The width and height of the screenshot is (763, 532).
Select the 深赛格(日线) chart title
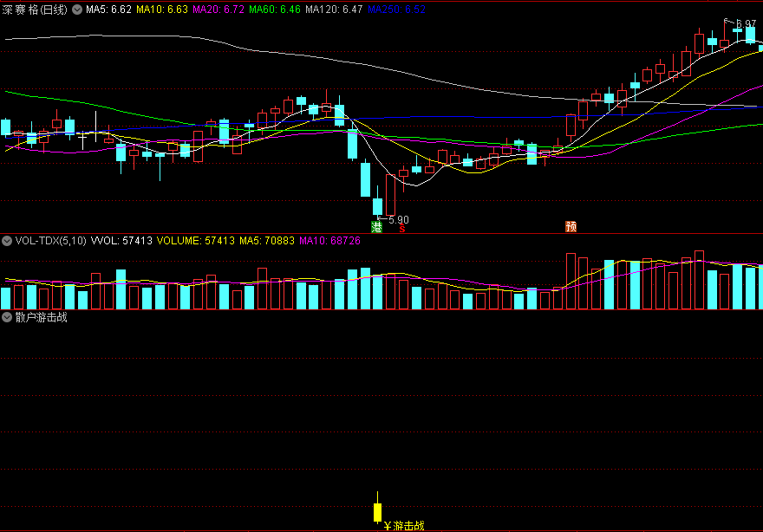click(35, 10)
